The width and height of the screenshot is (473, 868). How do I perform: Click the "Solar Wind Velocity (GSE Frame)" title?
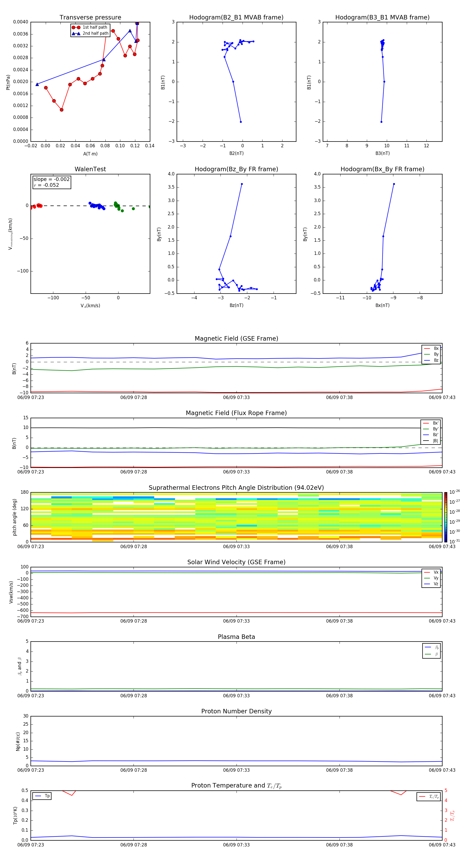236,562
